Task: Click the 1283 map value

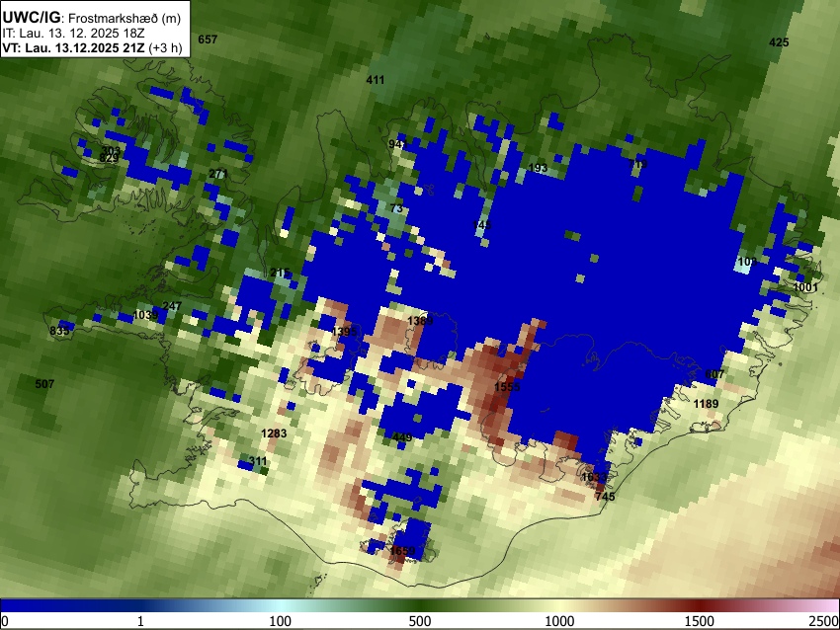Action: pos(274,433)
